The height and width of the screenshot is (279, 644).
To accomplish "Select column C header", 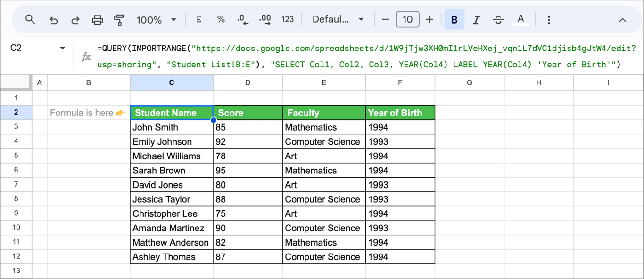I will click(172, 82).
